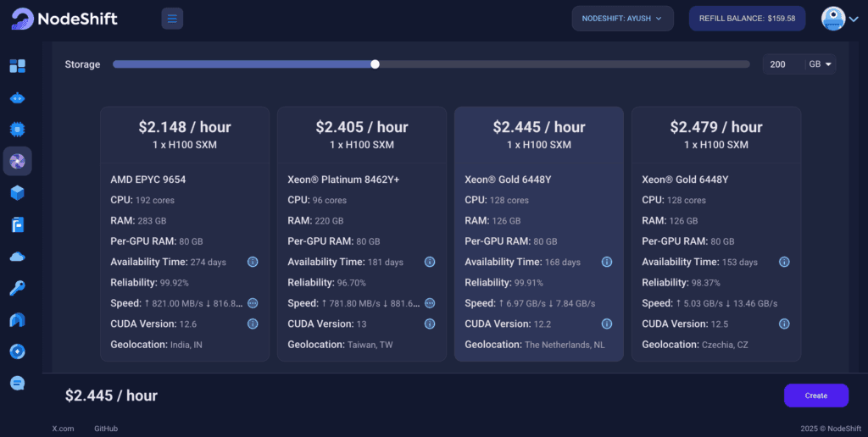Viewport: 868px width, 437px height.
Task: Open the GitHub footer link
Action: [x=106, y=429]
